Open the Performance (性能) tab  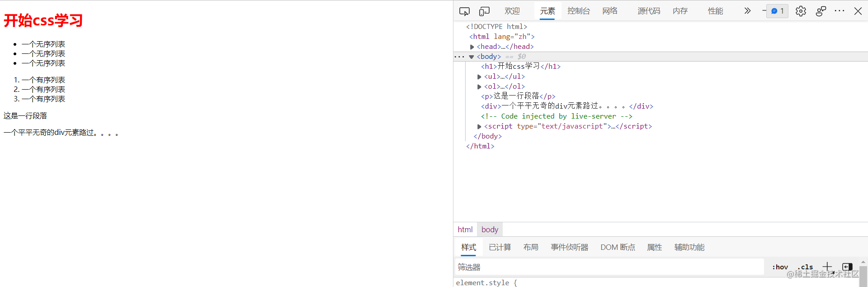pos(715,11)
